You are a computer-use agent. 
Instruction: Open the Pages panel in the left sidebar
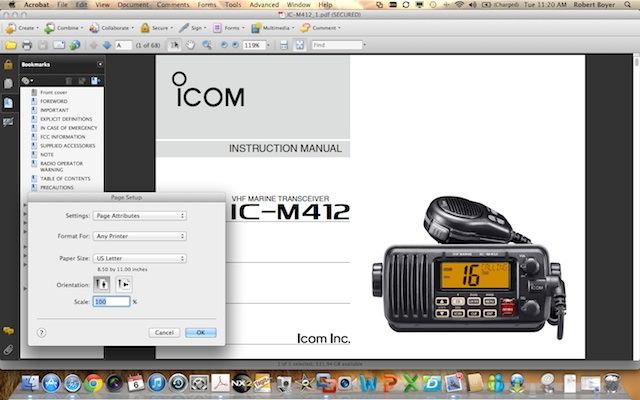click(x=8, y=84)
